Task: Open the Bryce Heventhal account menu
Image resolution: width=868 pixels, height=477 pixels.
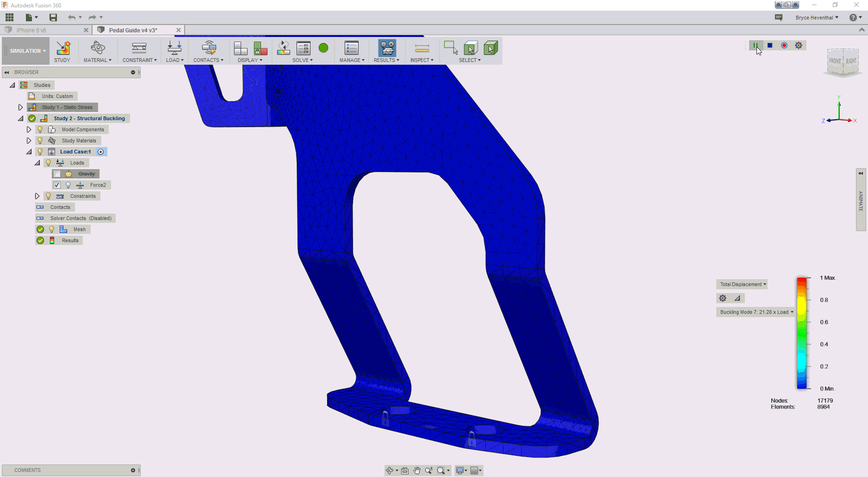Action: tap(817, 18)
